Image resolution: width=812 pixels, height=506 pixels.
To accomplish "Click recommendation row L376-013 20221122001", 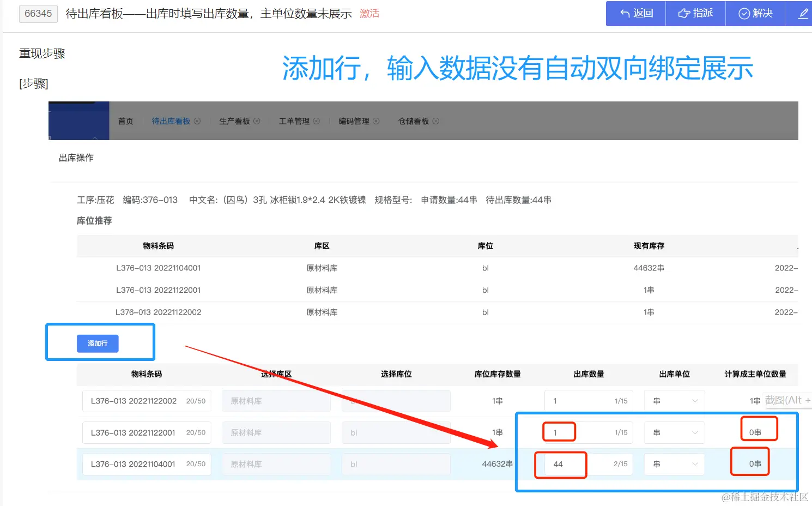I will [437, 290].
